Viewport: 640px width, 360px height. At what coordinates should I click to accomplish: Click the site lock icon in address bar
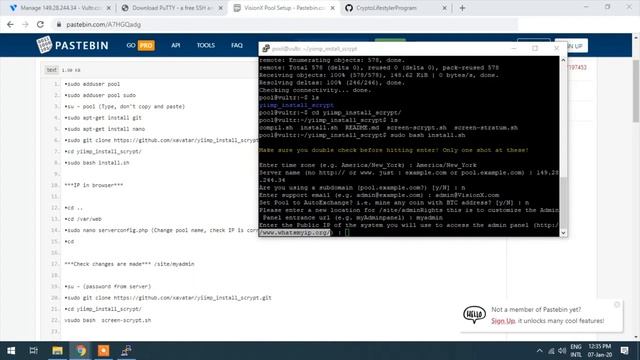59,24
